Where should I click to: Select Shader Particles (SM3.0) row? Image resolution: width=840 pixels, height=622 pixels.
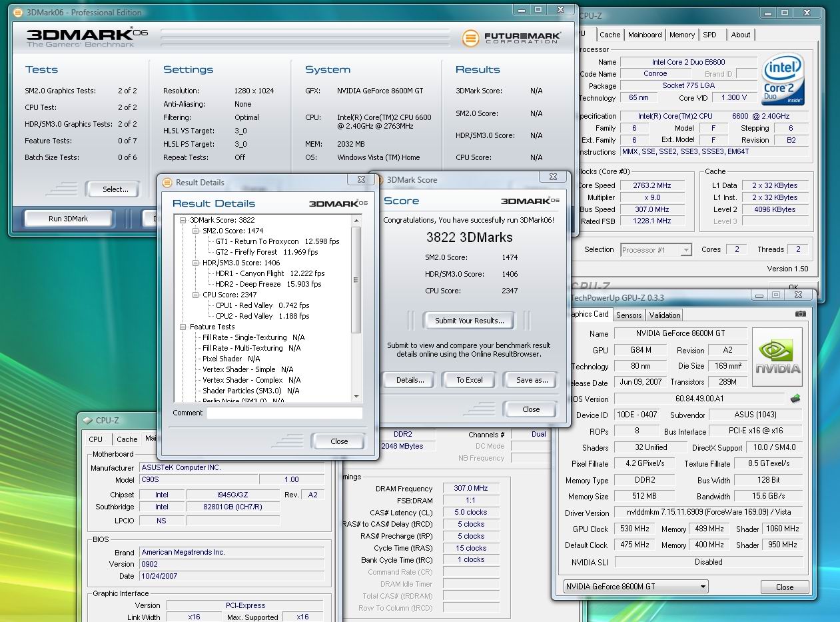click(250, 391)
